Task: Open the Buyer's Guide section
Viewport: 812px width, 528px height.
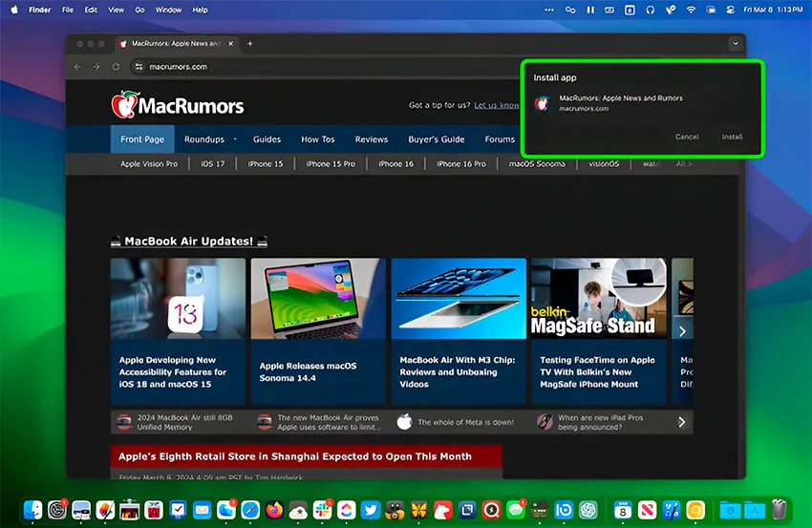Action: tap(437, 139)
